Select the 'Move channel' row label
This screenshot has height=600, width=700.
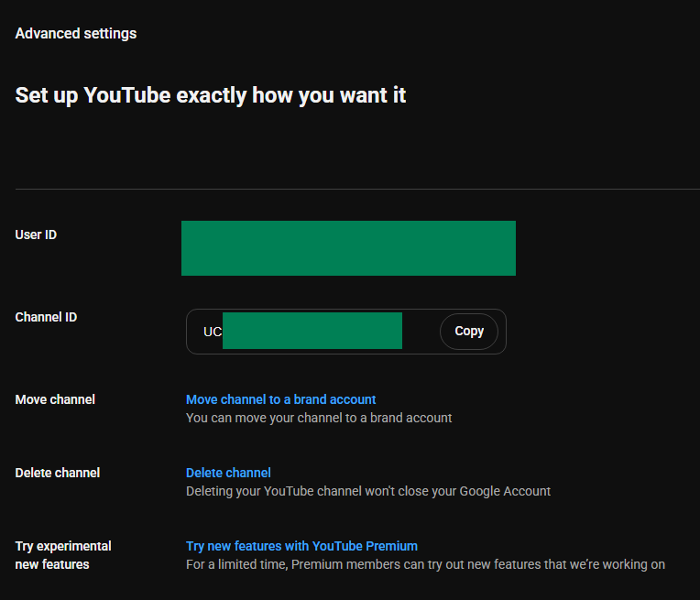click(55, 399)
